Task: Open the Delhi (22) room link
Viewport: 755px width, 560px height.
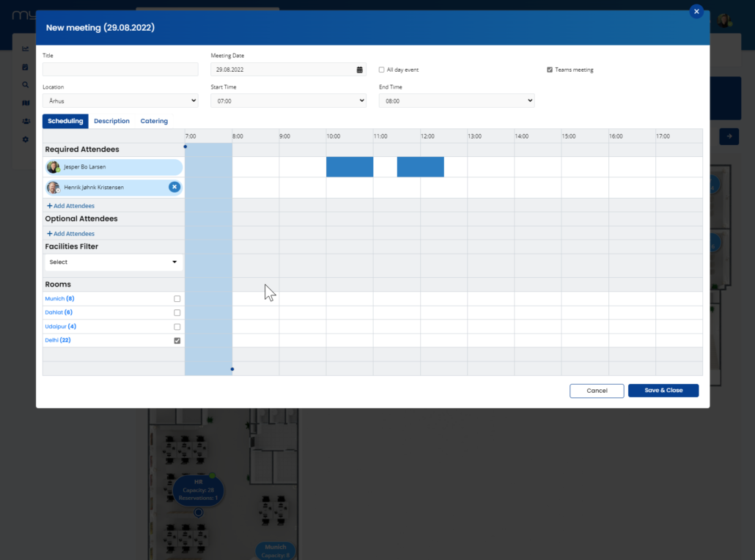Action: point(58,340)
